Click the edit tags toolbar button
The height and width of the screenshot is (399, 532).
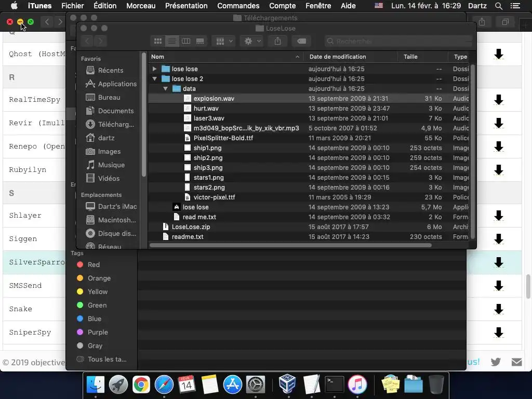[301, 41]
